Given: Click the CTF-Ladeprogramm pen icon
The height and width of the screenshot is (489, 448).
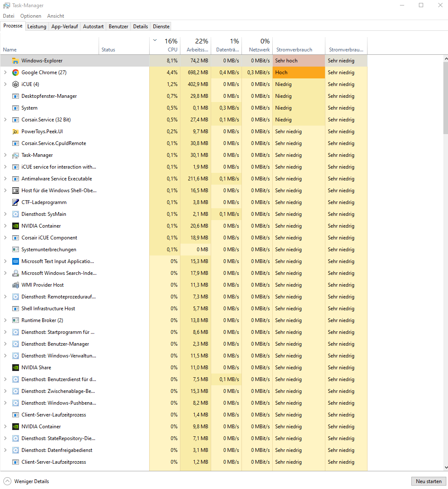Looking at the screenshot, I should pyautogui.click(x=15, y=202).
